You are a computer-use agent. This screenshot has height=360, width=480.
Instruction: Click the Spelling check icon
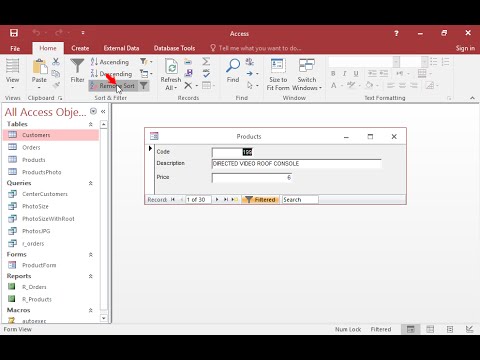pos(206,73)
